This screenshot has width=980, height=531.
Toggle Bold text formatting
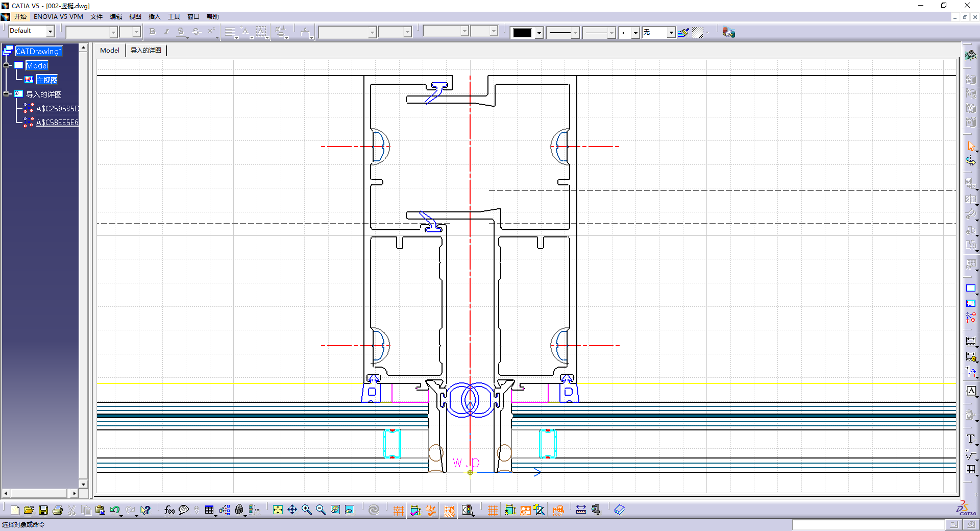click(152, 32)
